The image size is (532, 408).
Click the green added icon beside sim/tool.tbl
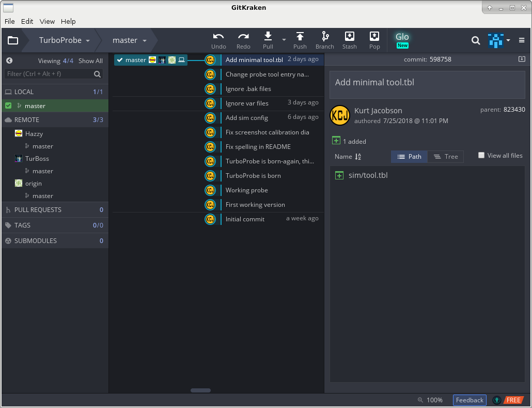point(339,175)
